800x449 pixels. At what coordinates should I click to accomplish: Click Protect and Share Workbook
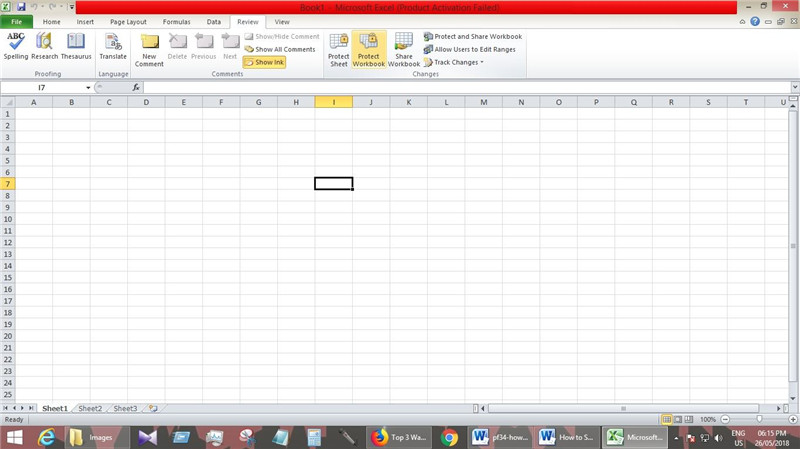coord(472,36)
